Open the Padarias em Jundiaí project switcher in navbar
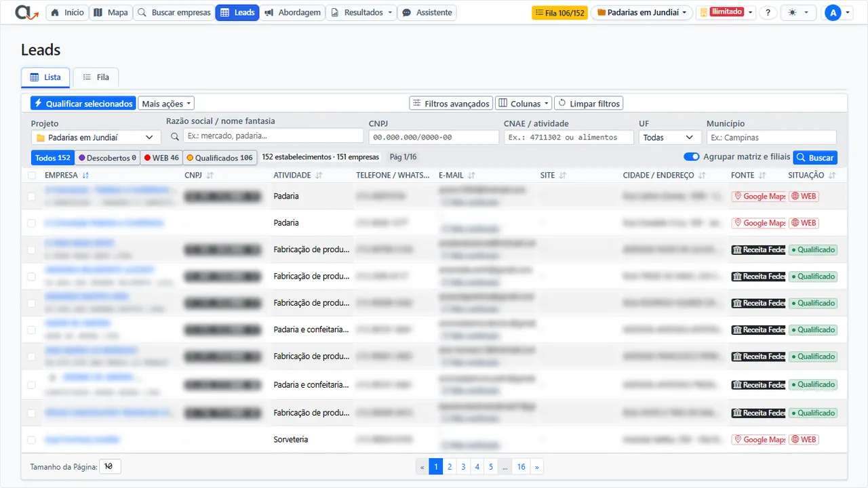 click(x=642, y=12)
